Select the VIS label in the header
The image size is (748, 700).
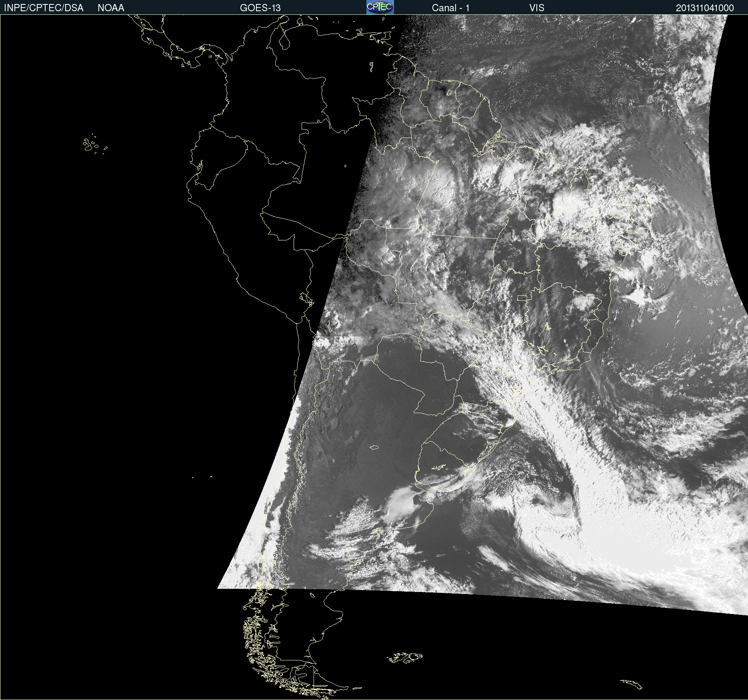pos(537,8)
